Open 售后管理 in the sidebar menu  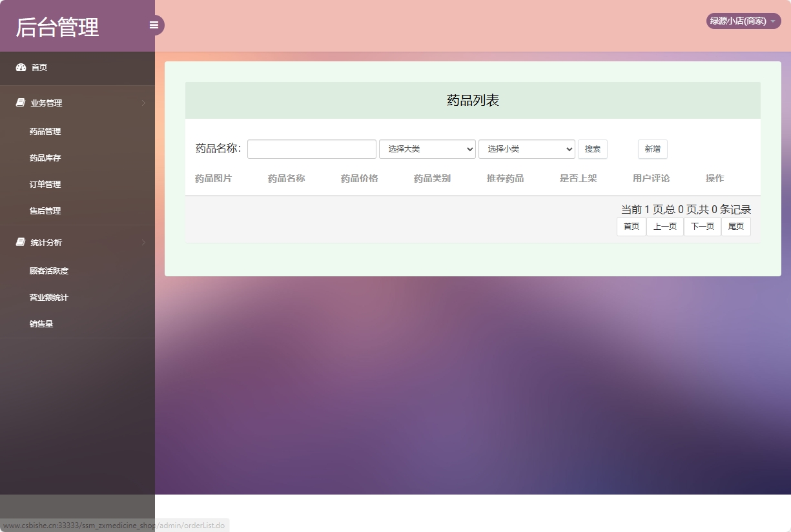click(45, 210)
